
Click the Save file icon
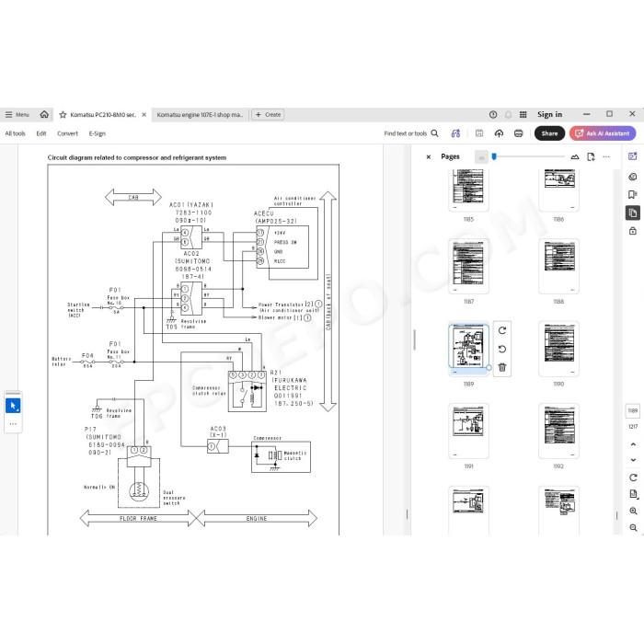[479, 133]
